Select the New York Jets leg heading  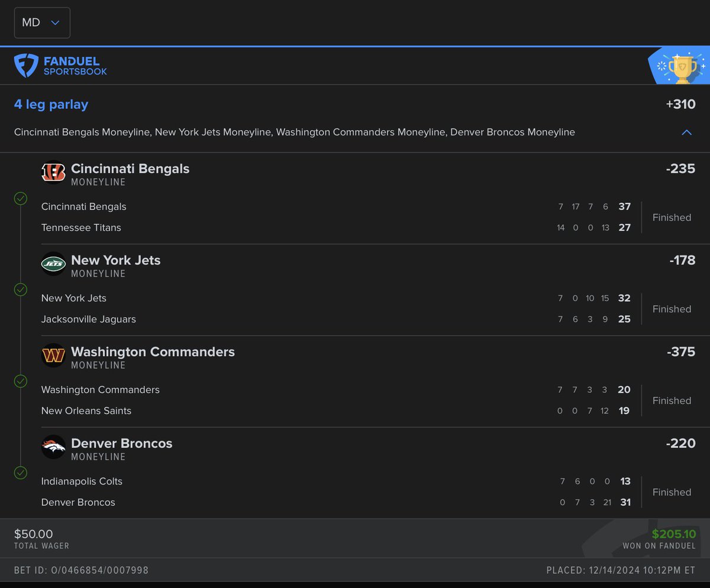[x=115, y=260]
